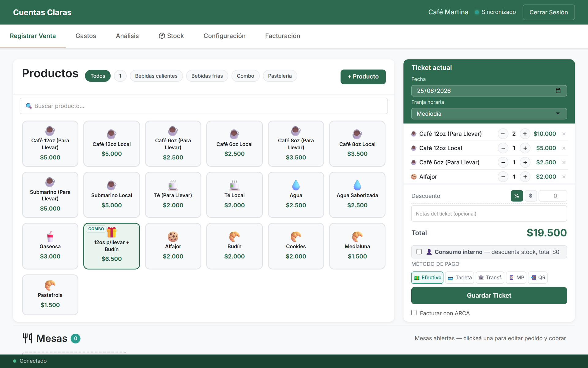Add Café 12oz Local product card
Image resolution: width=588 pixels, height=368 pixels.
click(111, 144)
